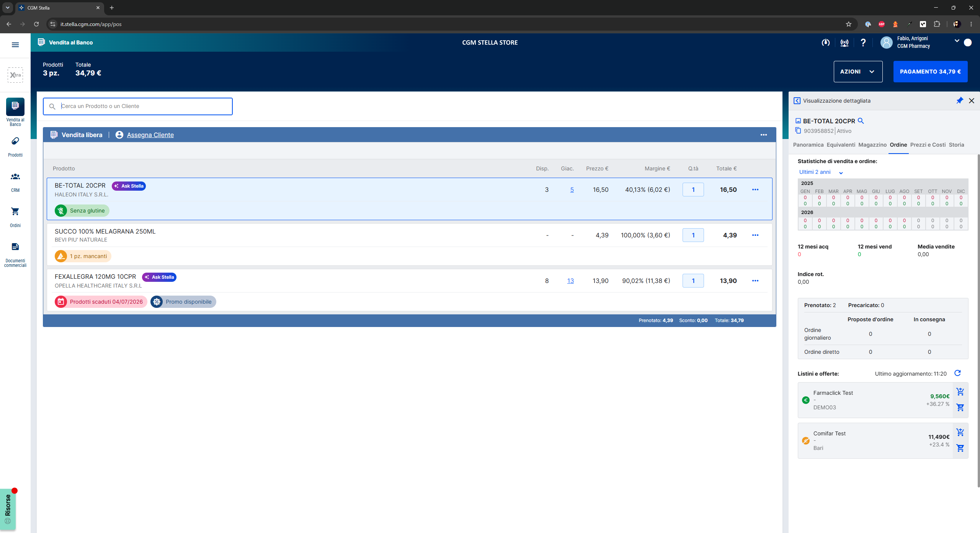The image size is (980, 533).
Task: Collapse the detail panel with back arrow icon
Action: [x=797, y=101]
